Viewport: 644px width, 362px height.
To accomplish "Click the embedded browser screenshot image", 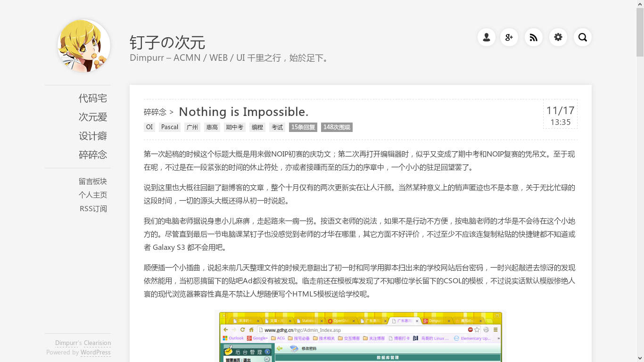I will [x=360, y=337].
